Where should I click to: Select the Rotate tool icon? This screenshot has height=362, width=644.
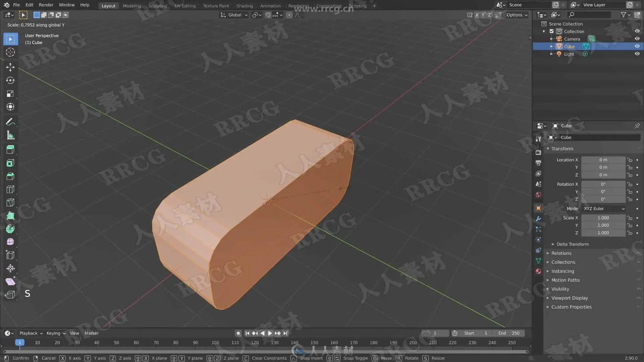(10, 80)
